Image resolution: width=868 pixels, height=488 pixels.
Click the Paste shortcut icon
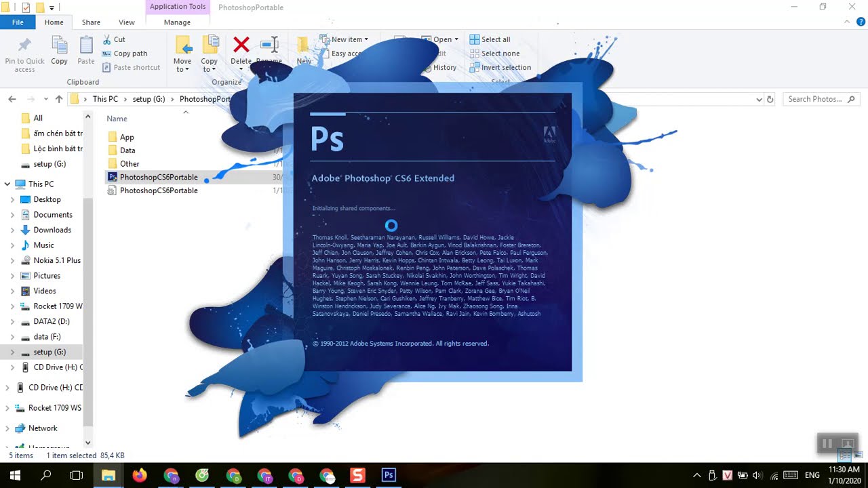tap(107, 67)
